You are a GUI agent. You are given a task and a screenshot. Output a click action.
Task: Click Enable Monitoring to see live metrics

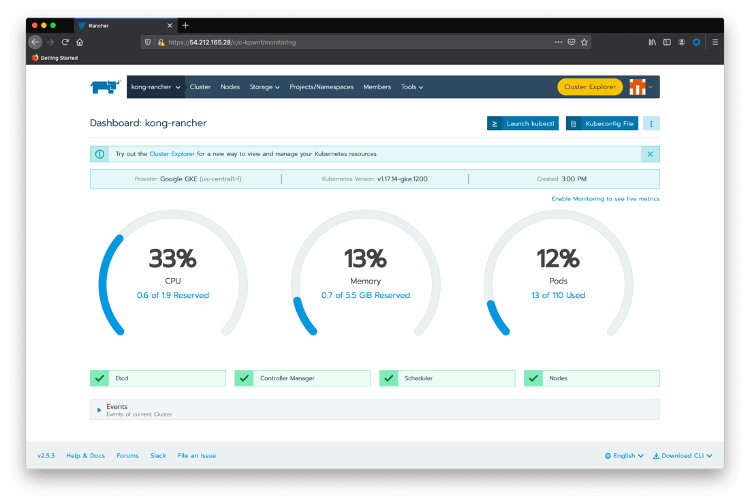605,199
